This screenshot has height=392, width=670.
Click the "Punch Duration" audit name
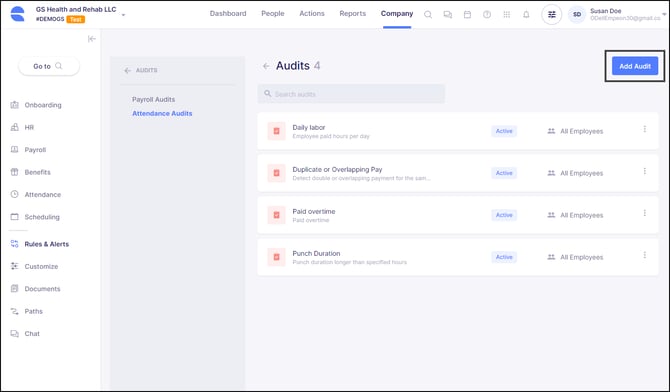pos(316,253)
